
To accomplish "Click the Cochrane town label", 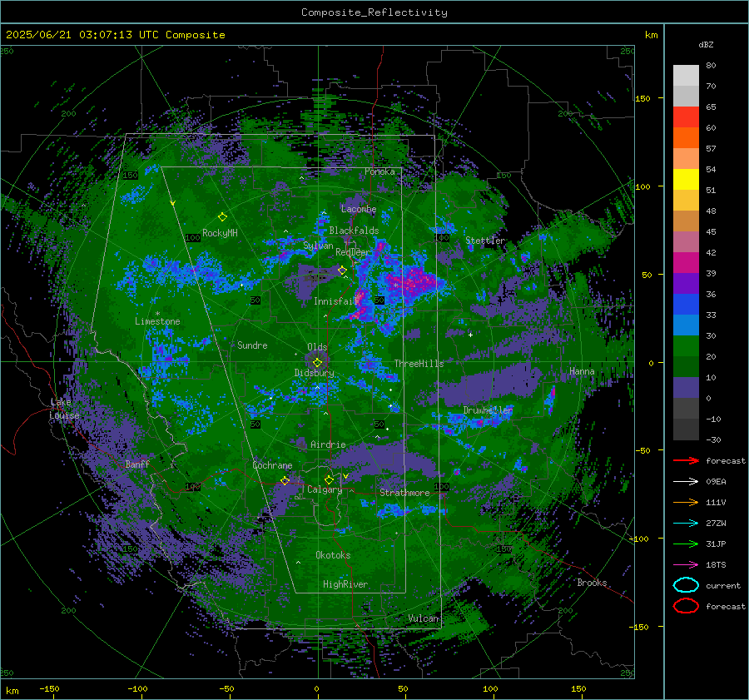I will point(272,465).
